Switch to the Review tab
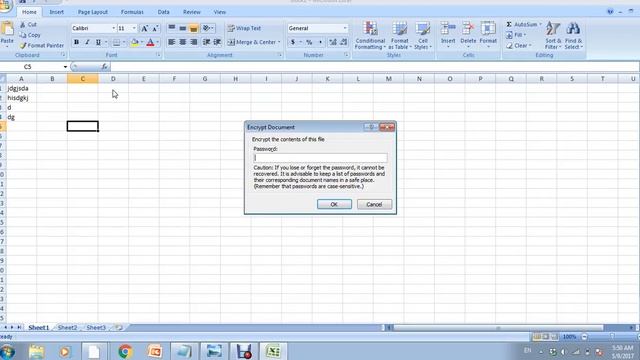Screen dimensions: 640x360 tap(192, 12)
